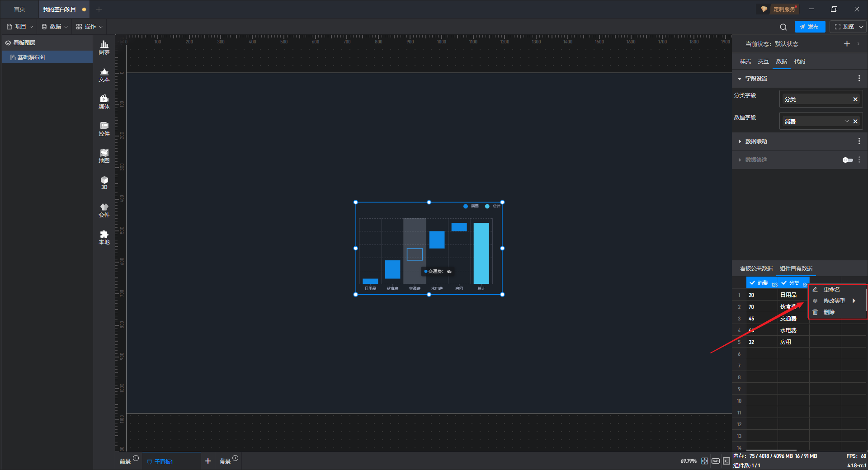The width and height of the screenshot is (868, 470).
Task: Open the 预览 dropdown arrow
Action: click(861, 27)
